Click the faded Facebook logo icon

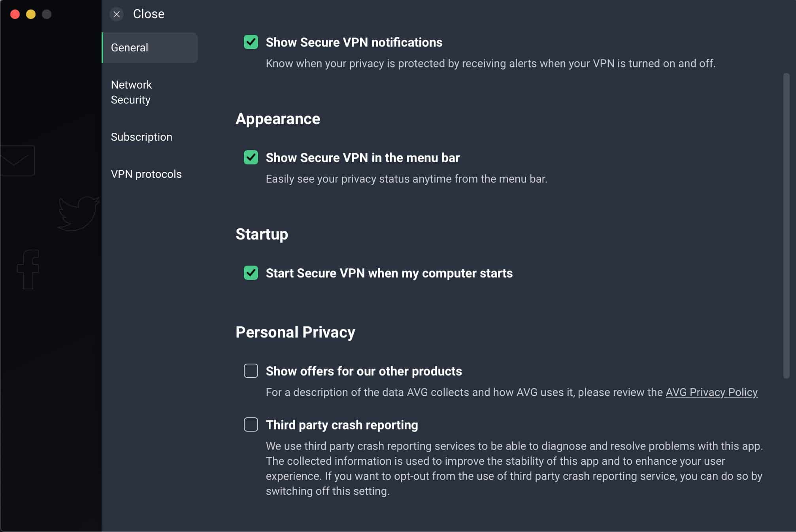coord(28,269)
